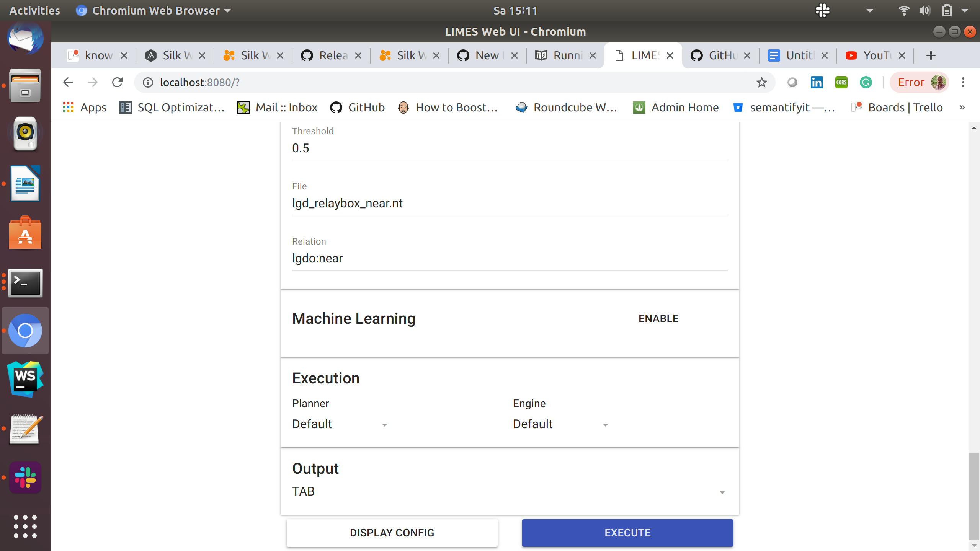
Task: Open the Terminal from the dock
Action: 24,283
